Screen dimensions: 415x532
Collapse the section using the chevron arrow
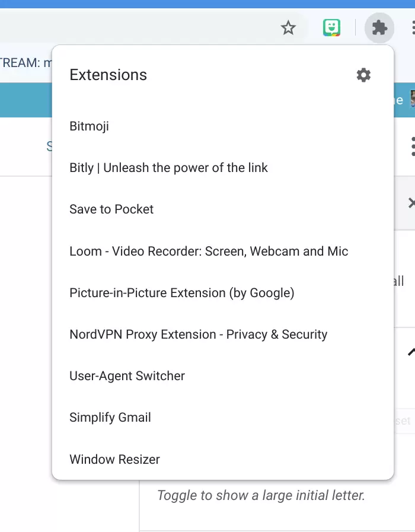coord(411,352)
